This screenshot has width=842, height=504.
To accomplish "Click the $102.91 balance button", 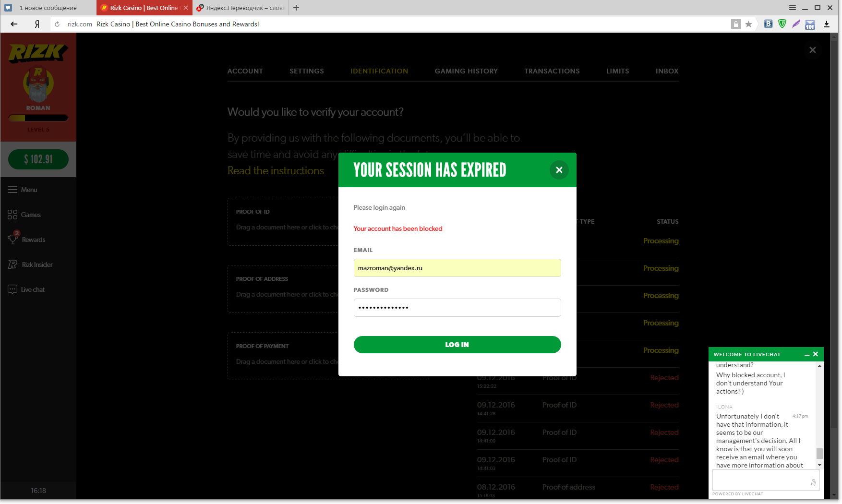I will pyautogui.click(x=38, y=159).
